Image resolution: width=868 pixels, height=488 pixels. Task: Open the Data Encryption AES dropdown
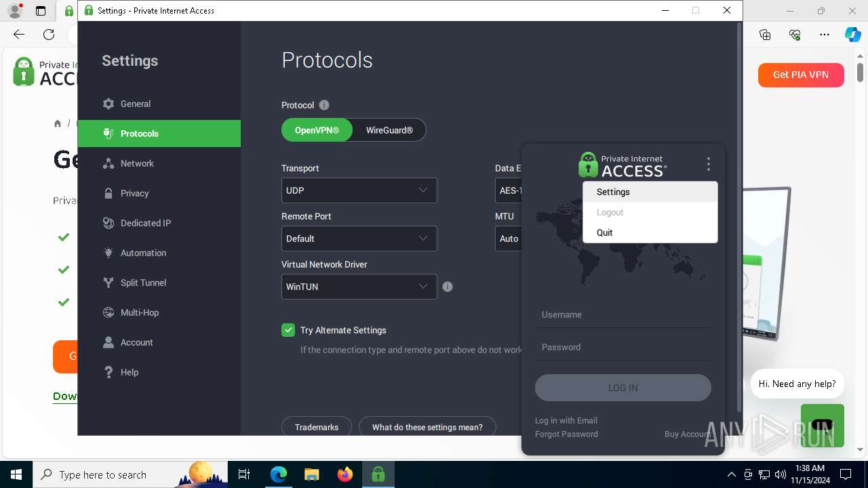tap(509, 190)
